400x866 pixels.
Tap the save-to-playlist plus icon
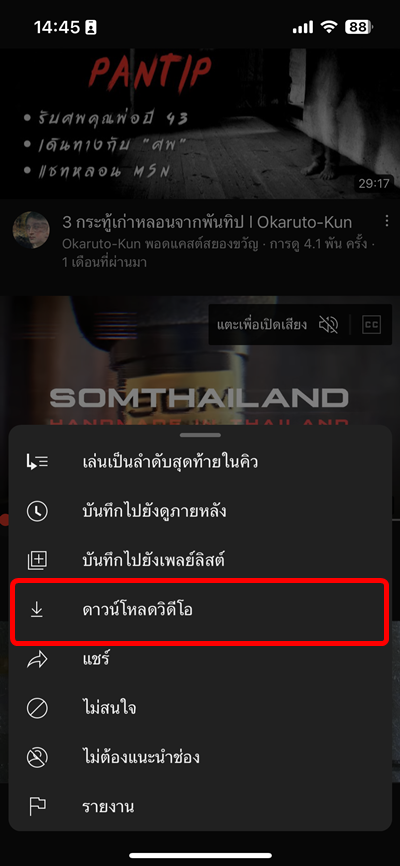click(37, 561)
